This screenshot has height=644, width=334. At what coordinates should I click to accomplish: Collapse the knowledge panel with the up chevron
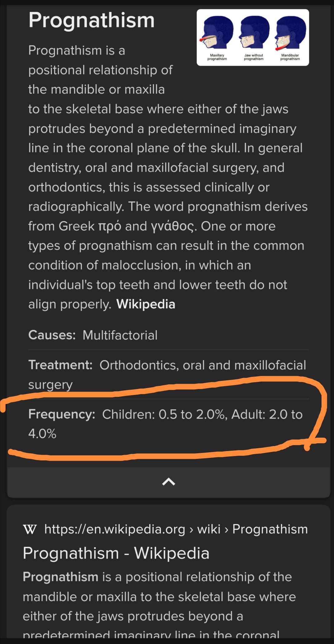coord(169,482)
